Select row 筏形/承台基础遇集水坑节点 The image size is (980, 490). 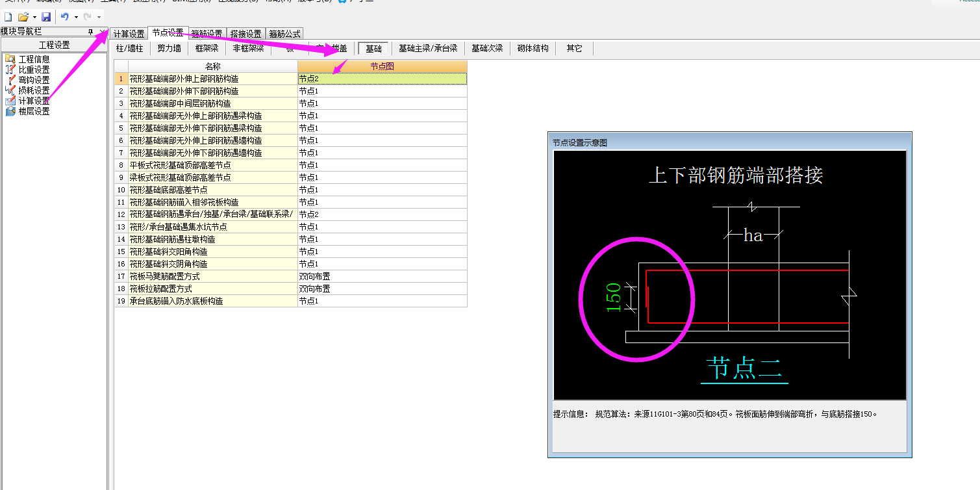[x=213, y=227]
